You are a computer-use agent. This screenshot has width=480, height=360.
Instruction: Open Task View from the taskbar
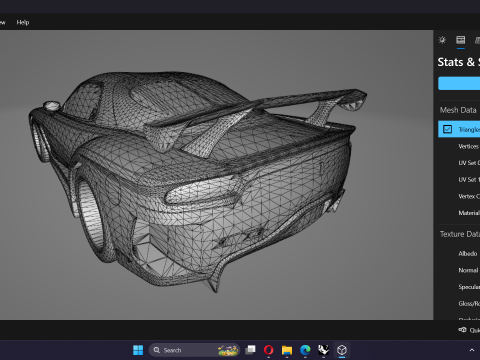[250, 350]
